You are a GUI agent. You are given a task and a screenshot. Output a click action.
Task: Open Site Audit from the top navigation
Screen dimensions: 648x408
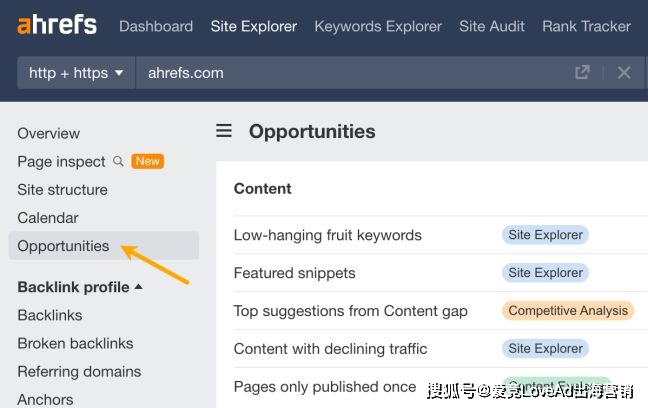[x=492, y=26]
